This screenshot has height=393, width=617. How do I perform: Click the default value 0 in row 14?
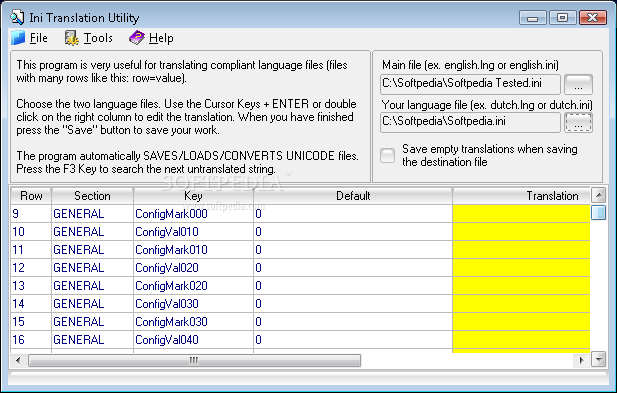coord(353,304)
